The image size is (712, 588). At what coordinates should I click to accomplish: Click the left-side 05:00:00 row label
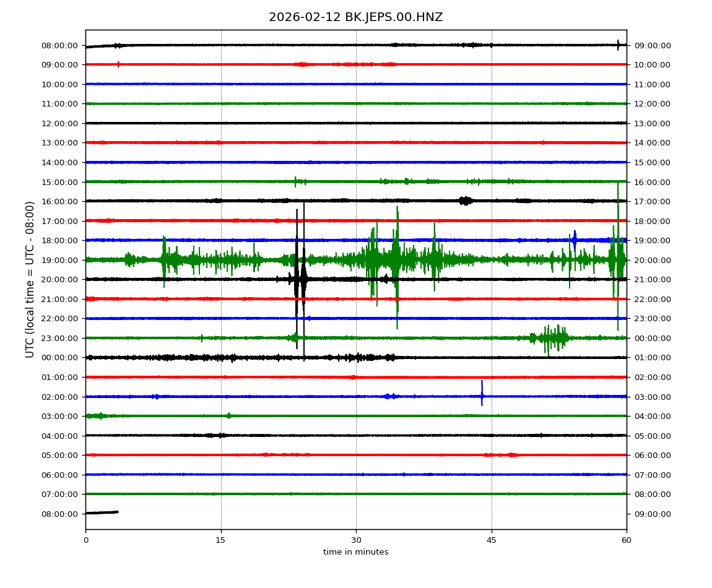(59, 455)
